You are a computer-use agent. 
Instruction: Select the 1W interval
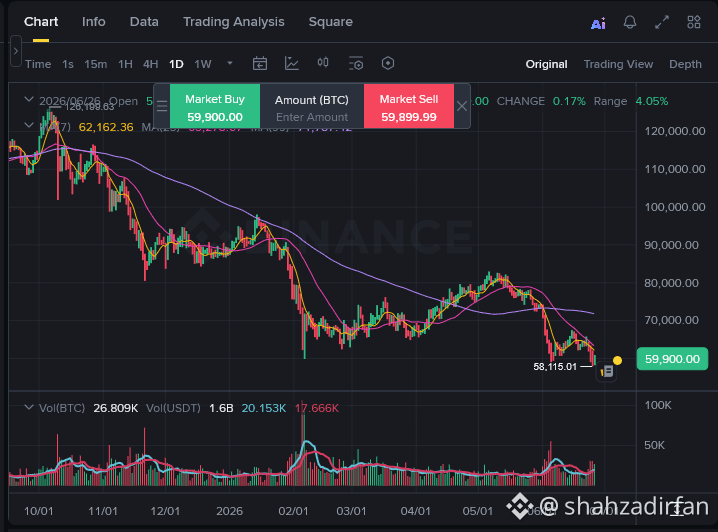pyautogui.click(x=203, y=64)
